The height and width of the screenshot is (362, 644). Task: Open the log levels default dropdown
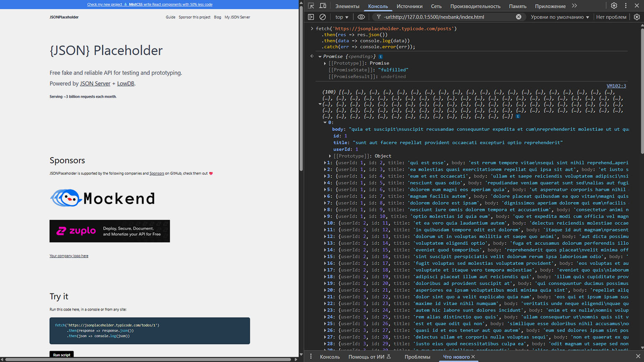pyautogui.click(x=560, y=17)
